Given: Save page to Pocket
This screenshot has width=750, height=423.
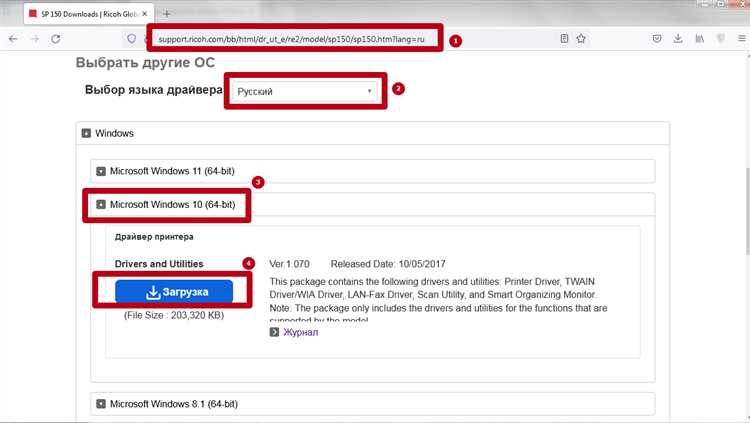Looking at the screenshot, I should pos(656,39).
